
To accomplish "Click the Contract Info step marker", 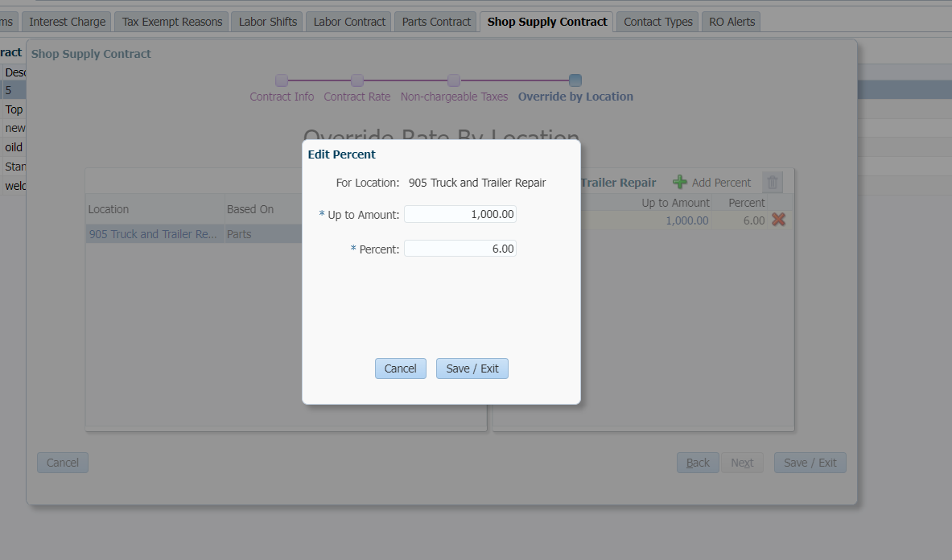I will (x=282, y=80).
